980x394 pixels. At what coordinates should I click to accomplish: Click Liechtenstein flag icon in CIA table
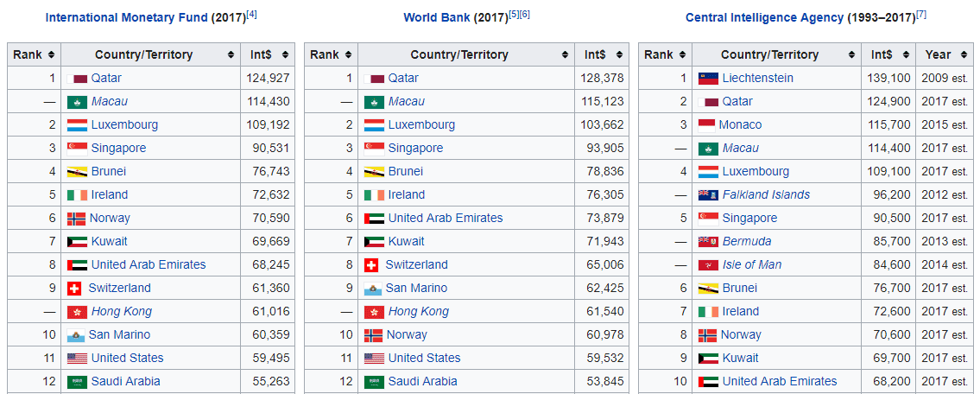(708, 79)
